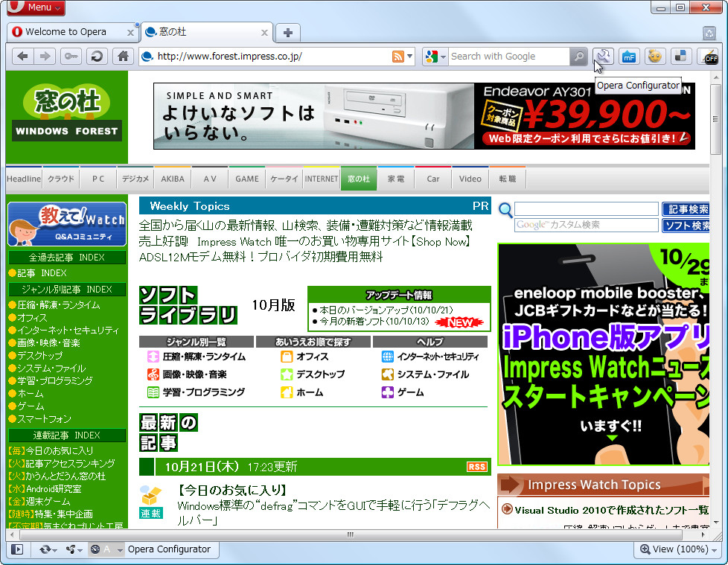Click the blue mF extension icon in toolbar
This screenshot has width=728, height=565.
pyautogui.click(x=629, y=56)
